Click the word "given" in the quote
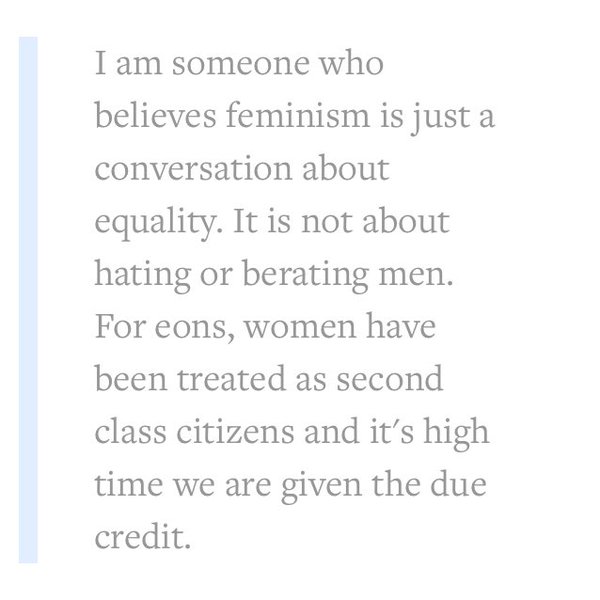Image resolution: width=600 pixels, height=600 pixels. [321, 485]
